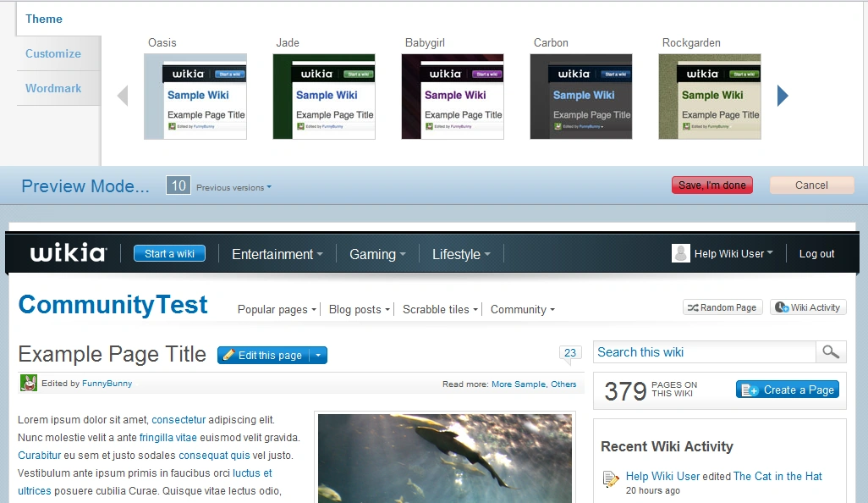Open the Previous versions dropdown
This screenshot has width=868, height=503.
(233, 187)
